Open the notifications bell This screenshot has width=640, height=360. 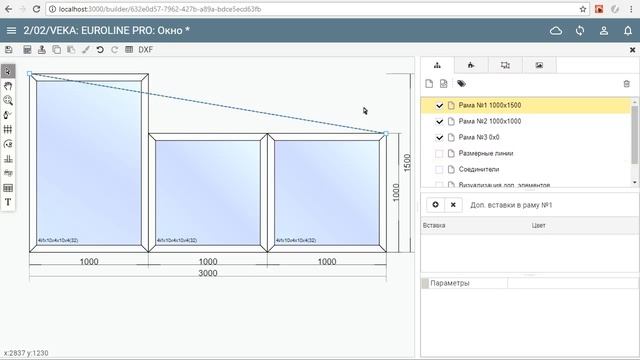[628, 31]
